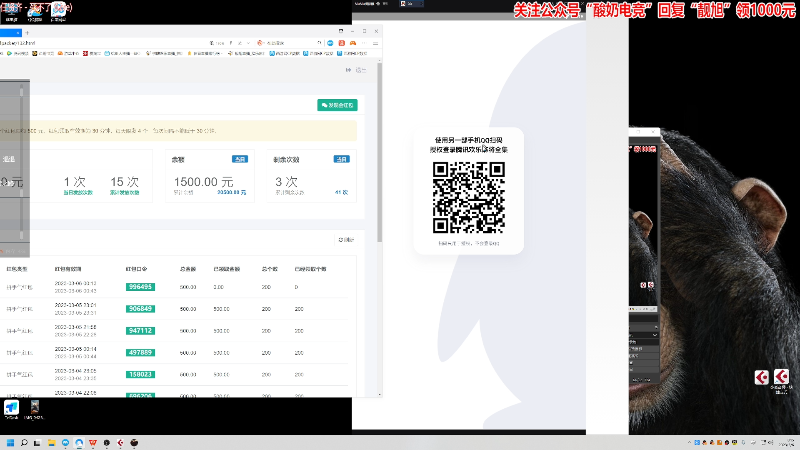Click blue badge on remaining times card

(x=341, y=159)
